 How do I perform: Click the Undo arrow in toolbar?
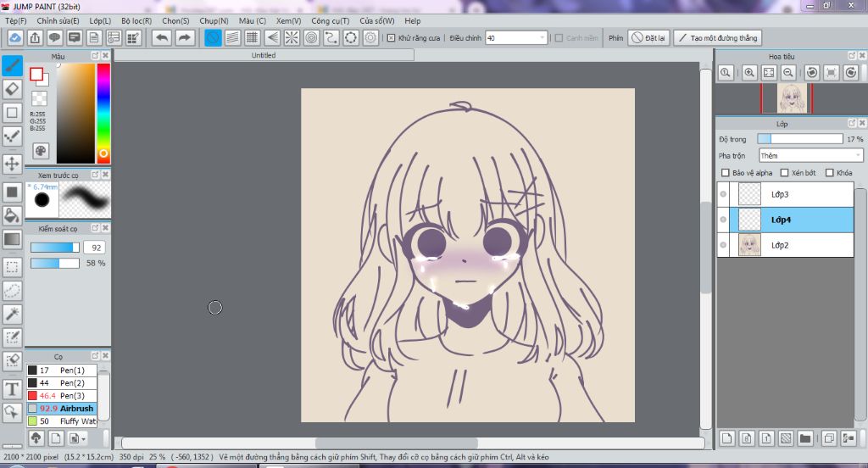pos(162,37)
